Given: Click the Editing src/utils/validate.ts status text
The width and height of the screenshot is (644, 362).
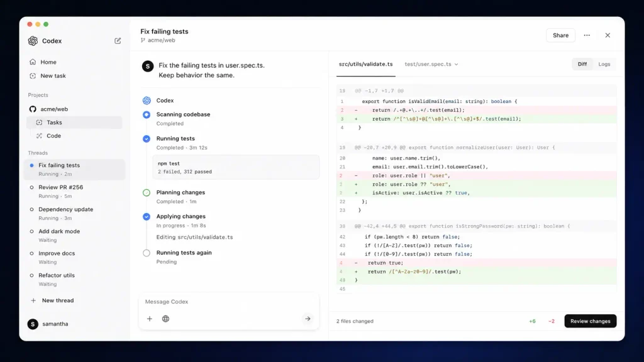Looking at the screenshot, I should [x=194, y=237].
